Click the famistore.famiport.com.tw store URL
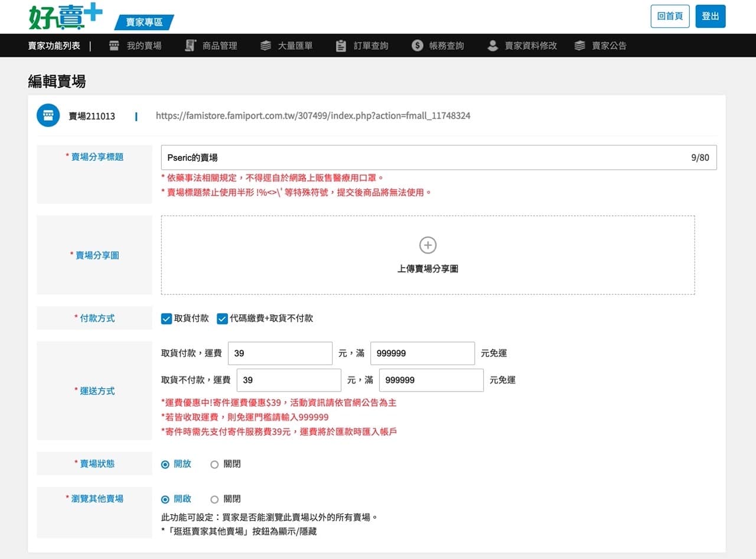 (313, 116)
